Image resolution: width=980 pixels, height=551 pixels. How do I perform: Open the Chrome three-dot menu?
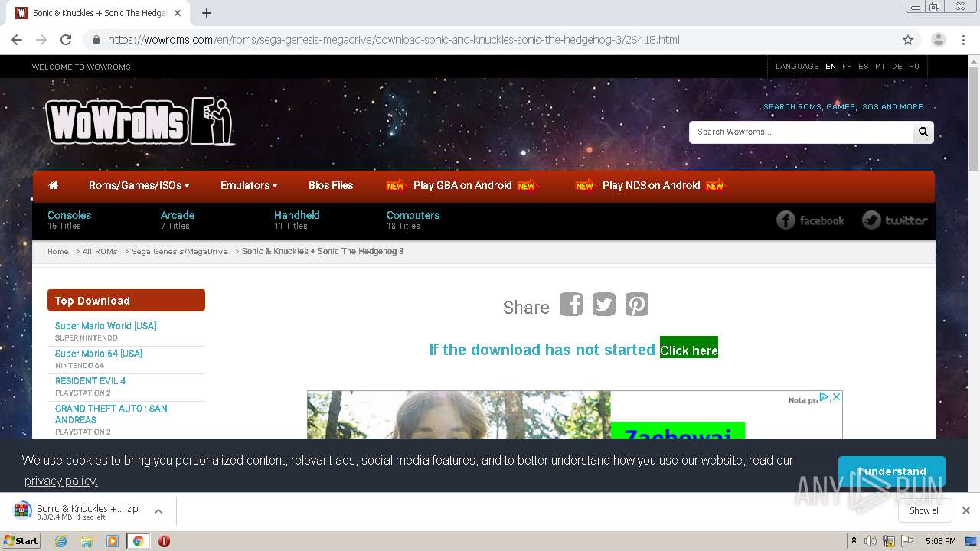pyautogui.click(x=963, y=40)
